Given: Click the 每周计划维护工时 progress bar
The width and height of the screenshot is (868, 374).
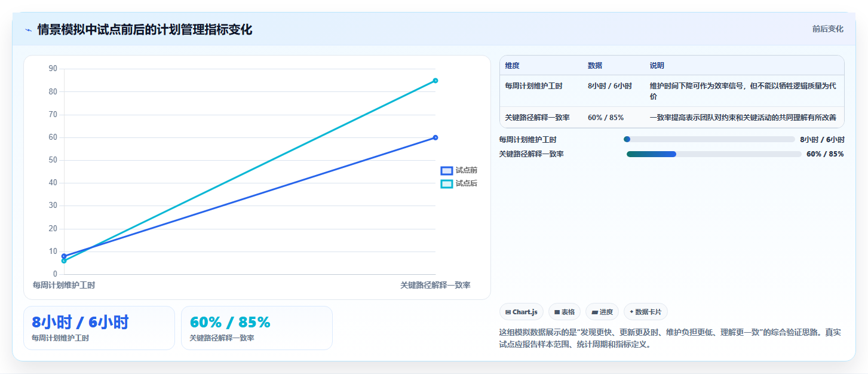Looking at the screenshot, I should point(709,139).
